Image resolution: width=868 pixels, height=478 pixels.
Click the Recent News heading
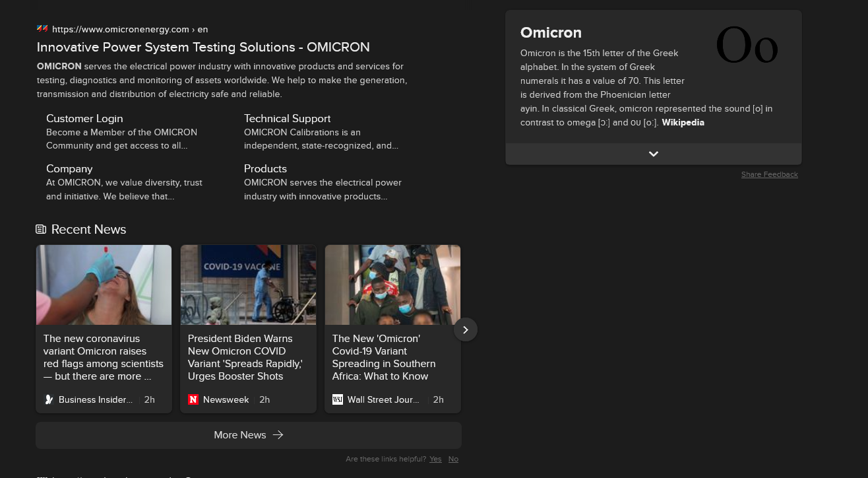[88, 229]
